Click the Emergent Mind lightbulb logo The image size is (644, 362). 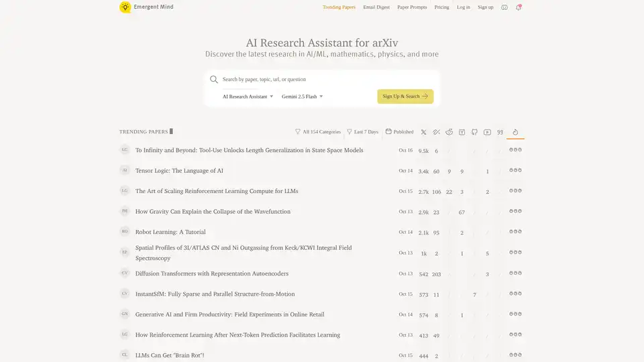[x=125, y=7]
